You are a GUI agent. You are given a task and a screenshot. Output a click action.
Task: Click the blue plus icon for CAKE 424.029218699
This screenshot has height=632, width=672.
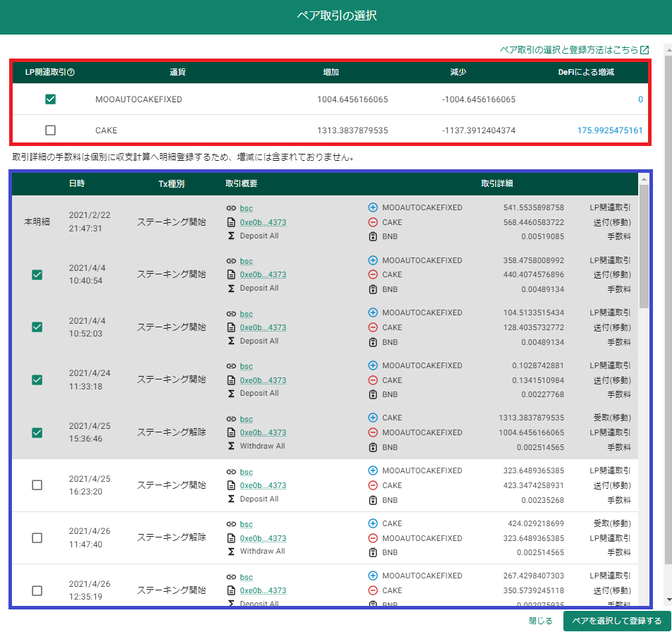pos(373,523)
